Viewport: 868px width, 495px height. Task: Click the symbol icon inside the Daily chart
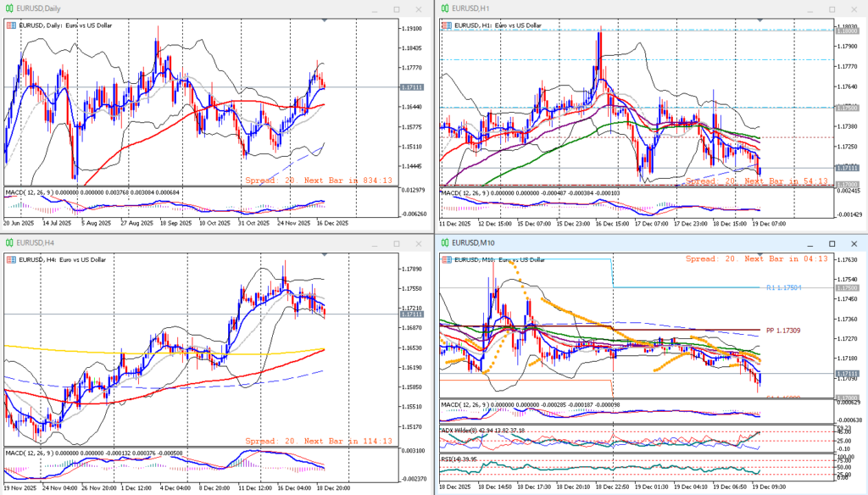[x=11, y=25]
